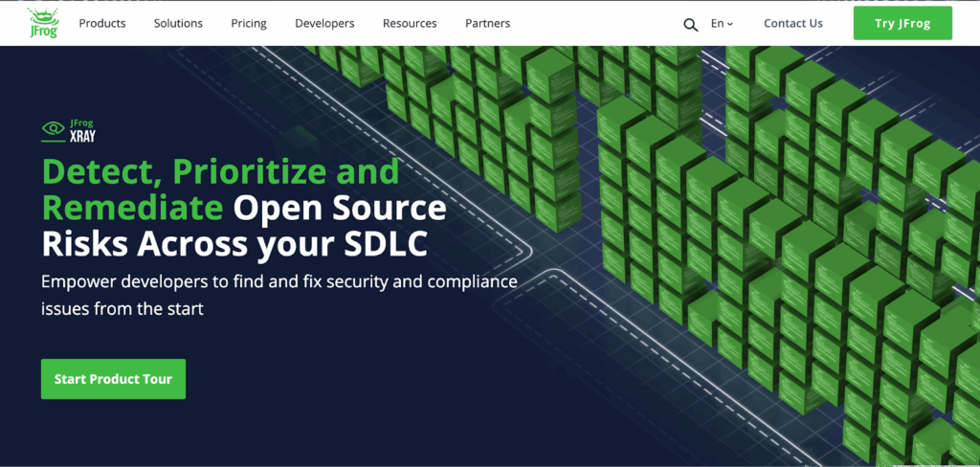Open the Developers menu

324,23
